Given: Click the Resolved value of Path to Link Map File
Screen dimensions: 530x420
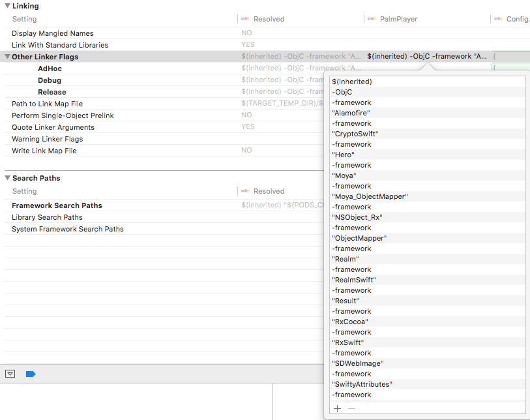Looking at the screenshot, I should [282, 103].
